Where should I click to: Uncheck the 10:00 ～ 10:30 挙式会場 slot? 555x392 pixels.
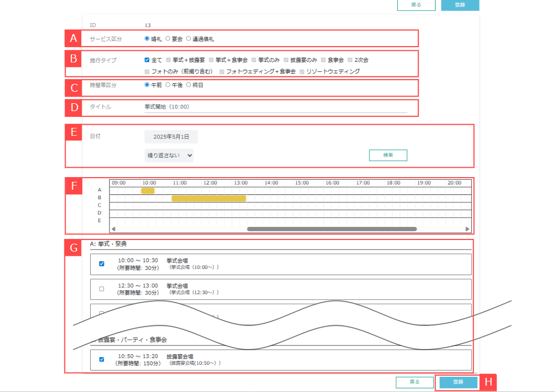(x=102, y=264)
